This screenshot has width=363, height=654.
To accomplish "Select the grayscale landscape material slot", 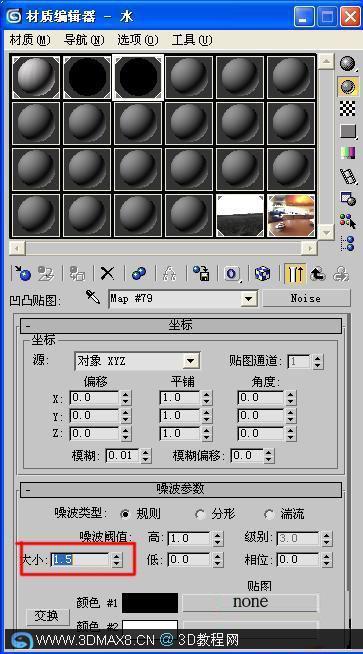I will (240, 215).
